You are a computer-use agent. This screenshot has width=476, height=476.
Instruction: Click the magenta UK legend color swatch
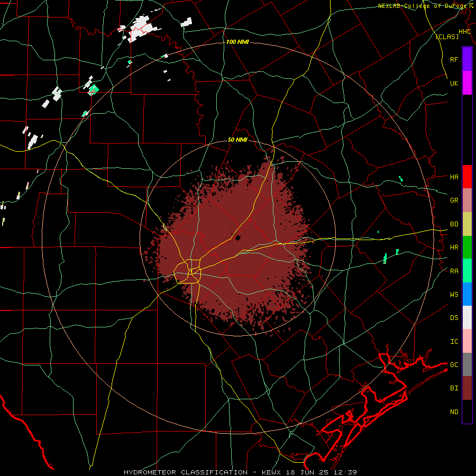tap(467, 83)
